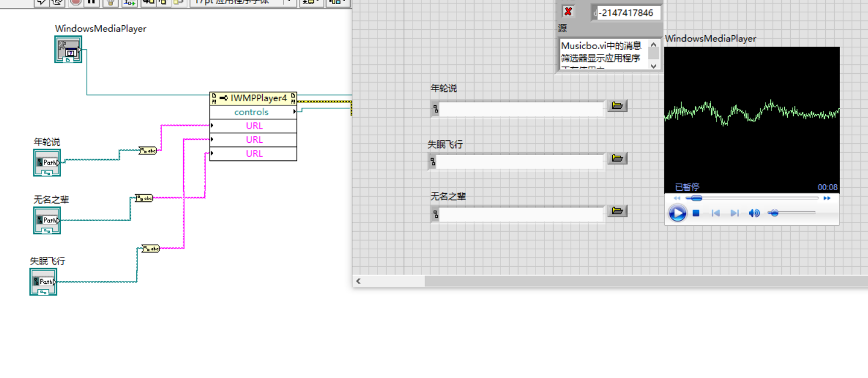868x378 pixels.
Task: Click the fast-forward arrows beside seek bar
Action: 827,198
